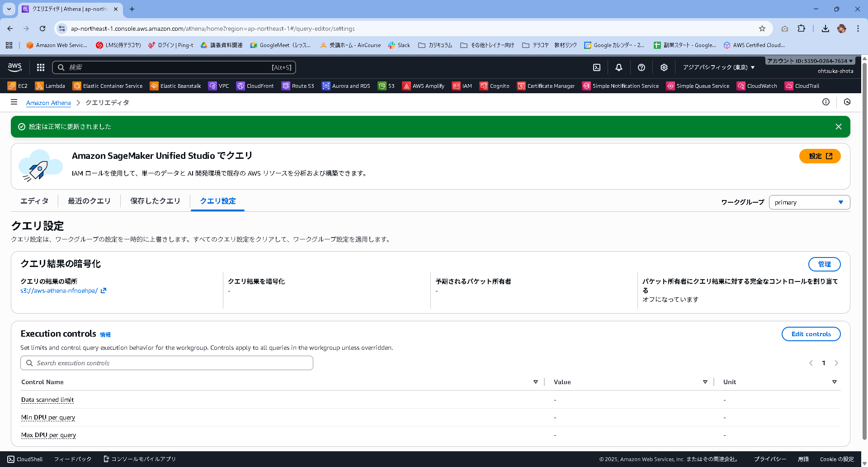Image resolution: width=868 pixels, height=467 pixels.
Task: Open Data scanned limit control
Action: 47,400
